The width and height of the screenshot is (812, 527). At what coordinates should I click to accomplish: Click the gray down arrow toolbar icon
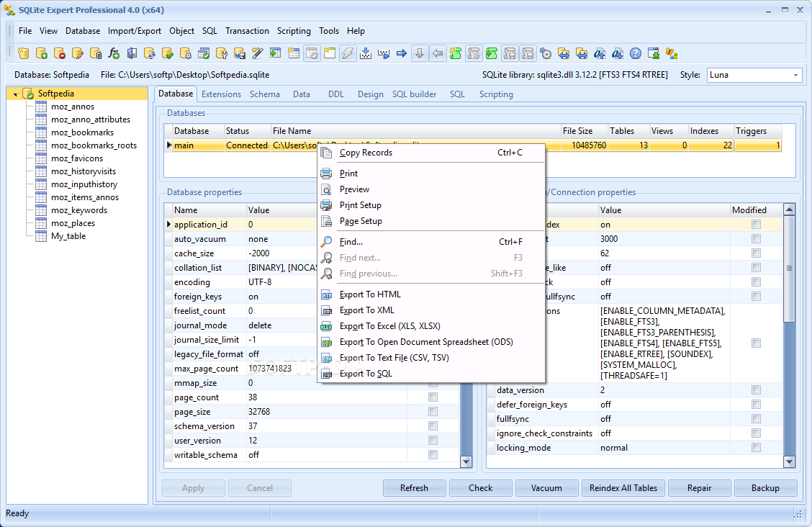(420, 53)
